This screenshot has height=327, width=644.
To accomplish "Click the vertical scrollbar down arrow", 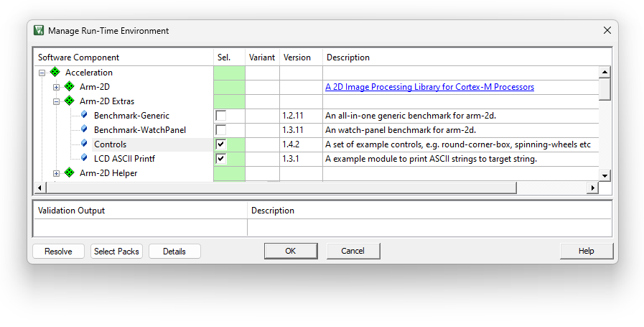I will point(605,175).
